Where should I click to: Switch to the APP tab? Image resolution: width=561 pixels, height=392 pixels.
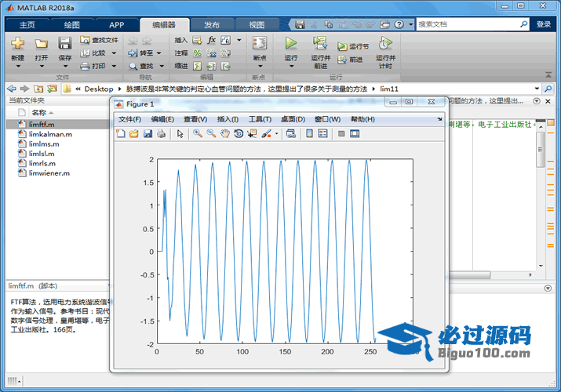point(117,24)
